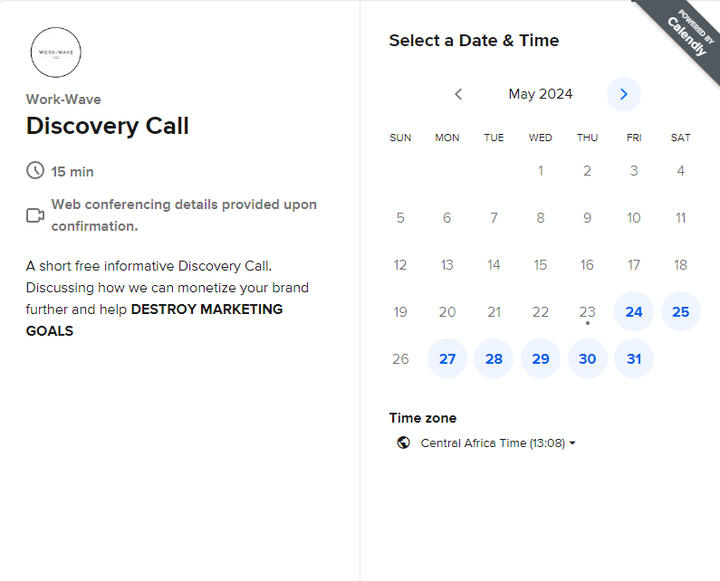The width and height of the screenshot is (720, 581).
Task: Go to next month using right chevron
Action: coord(623,94)
